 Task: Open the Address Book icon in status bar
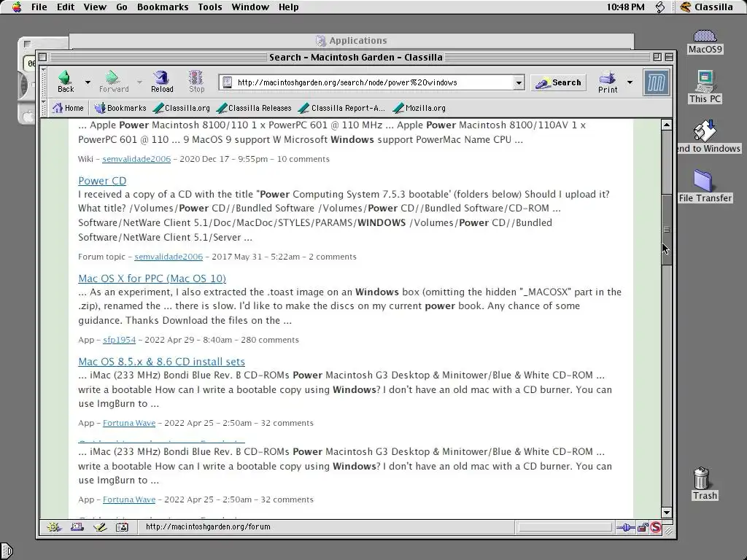click(123, 526)
